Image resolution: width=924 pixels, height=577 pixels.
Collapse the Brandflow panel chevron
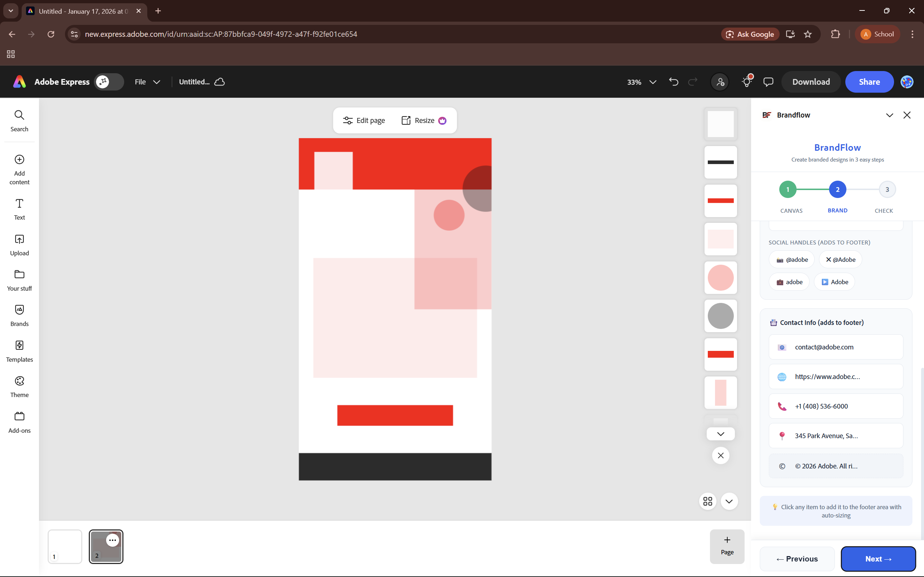(x=889, y=115)
